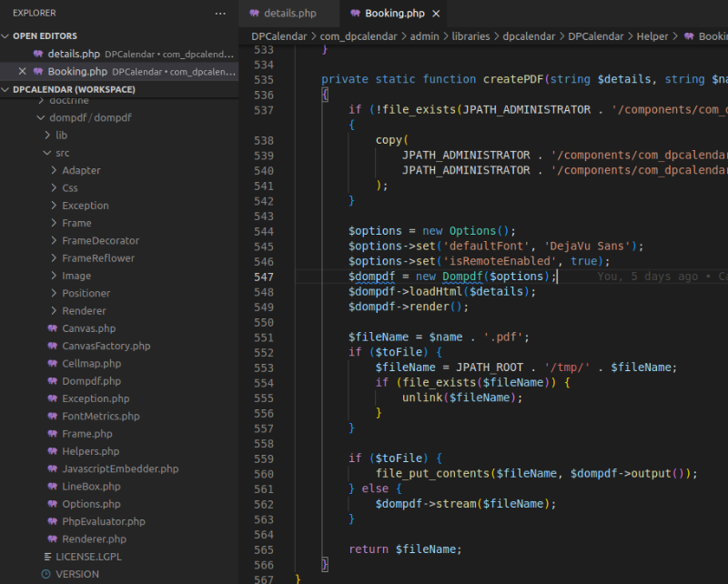Click the PHP icon beside Dompdf.php
The width and height of the screenshot is (728, 584).
click(x=52, y=381)
